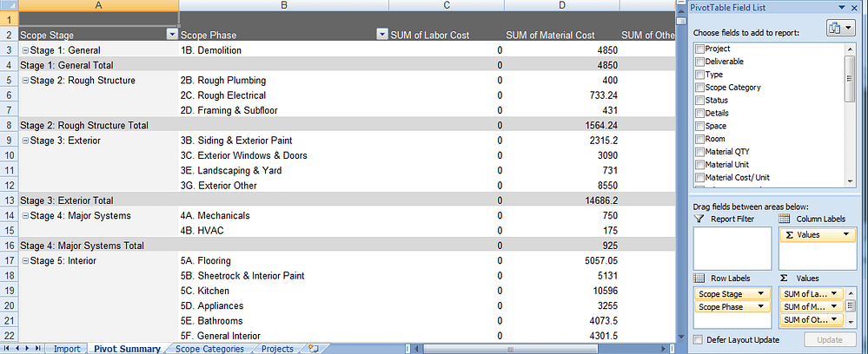Jump to the first sheet tab
This screenshot has width=868, height=354.
(x=8, y=349)
